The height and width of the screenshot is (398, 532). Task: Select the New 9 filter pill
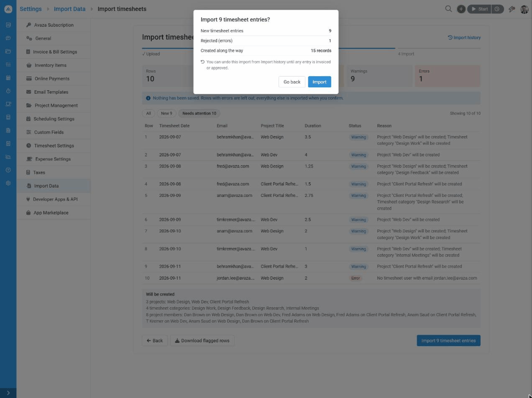point(166,113)
